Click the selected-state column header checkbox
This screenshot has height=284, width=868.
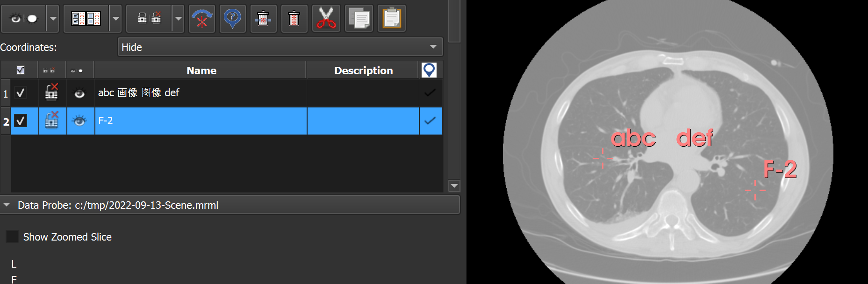(20, 70)
